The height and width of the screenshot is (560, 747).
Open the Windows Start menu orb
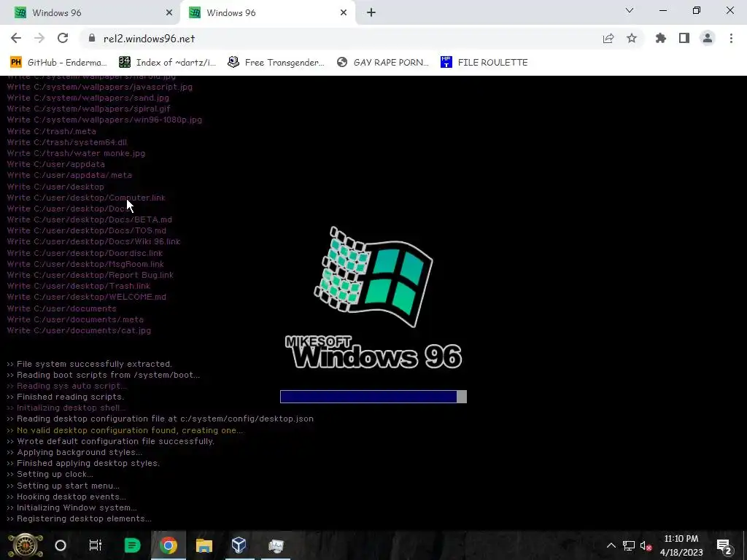pyautogui.click(x=26, y=545)
